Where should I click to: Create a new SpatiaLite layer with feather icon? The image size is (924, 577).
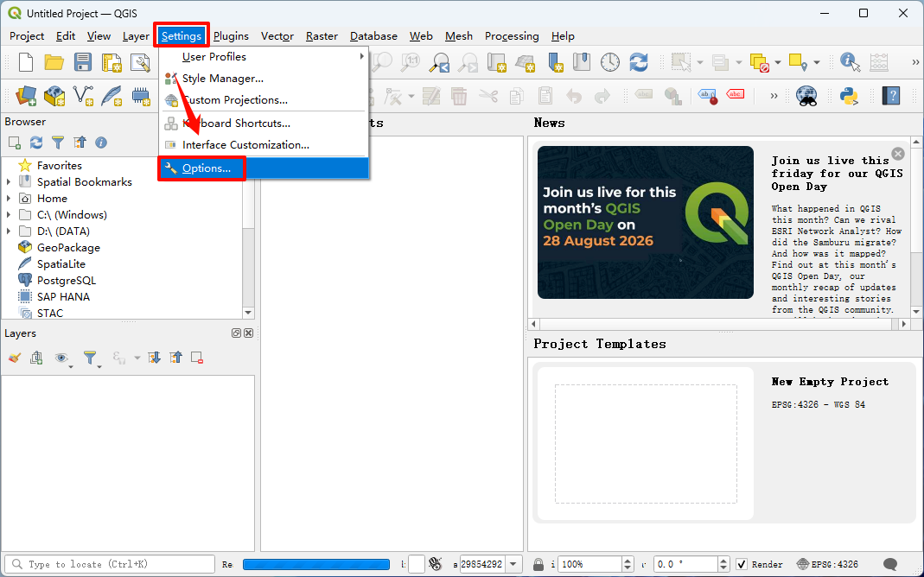pyautogui.click(x=112, y=95)
